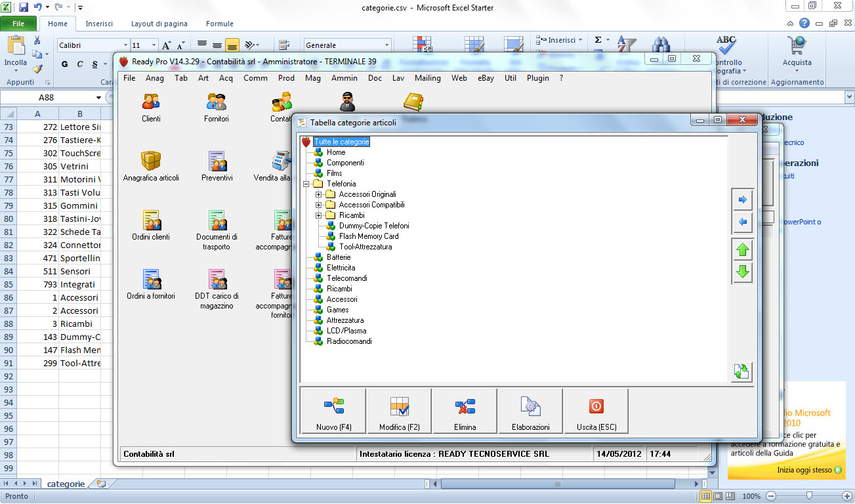
Task: Select the Componenti category
Action: click(345, 163)
